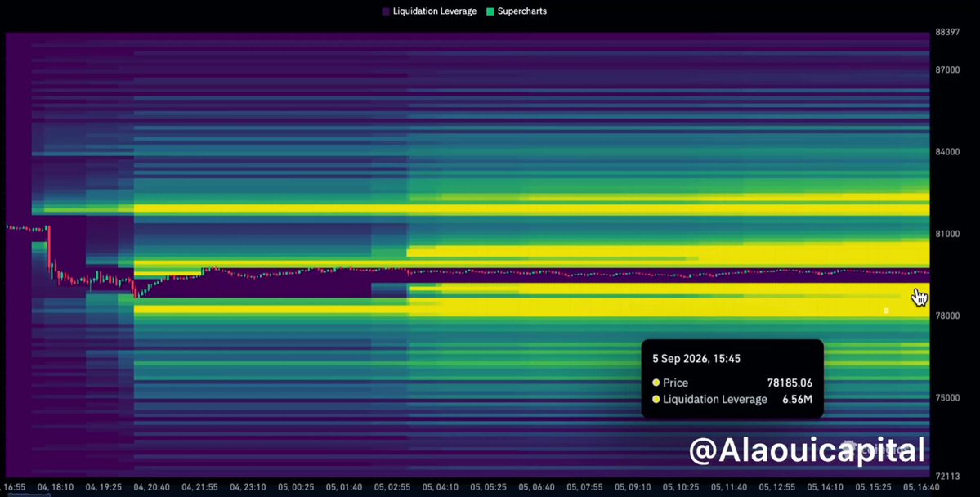Click the 87000 price axis label

947,70
